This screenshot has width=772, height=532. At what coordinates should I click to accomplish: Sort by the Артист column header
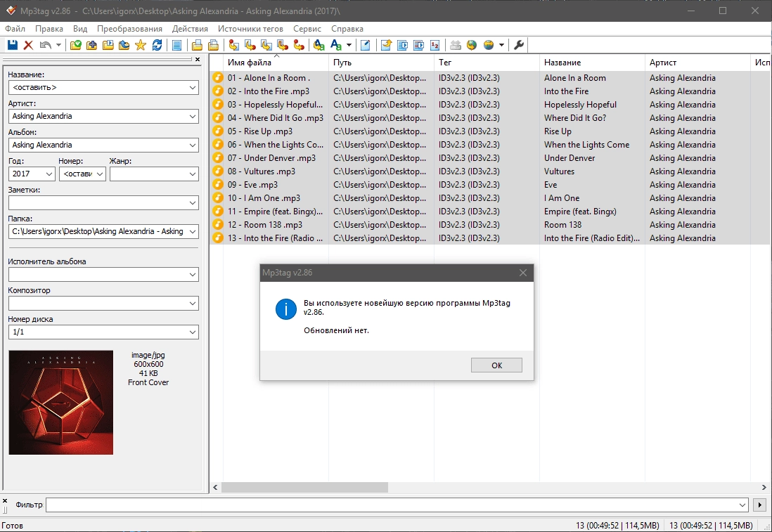697,63
